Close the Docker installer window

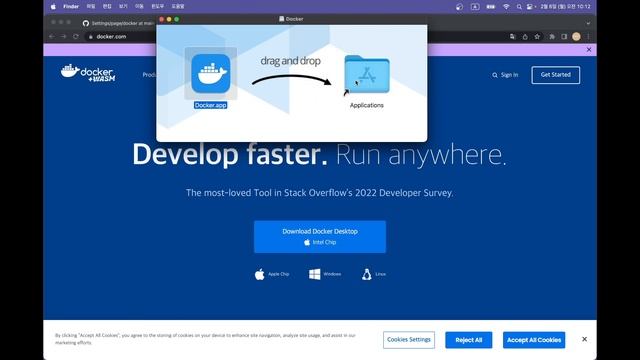point(162,19)
